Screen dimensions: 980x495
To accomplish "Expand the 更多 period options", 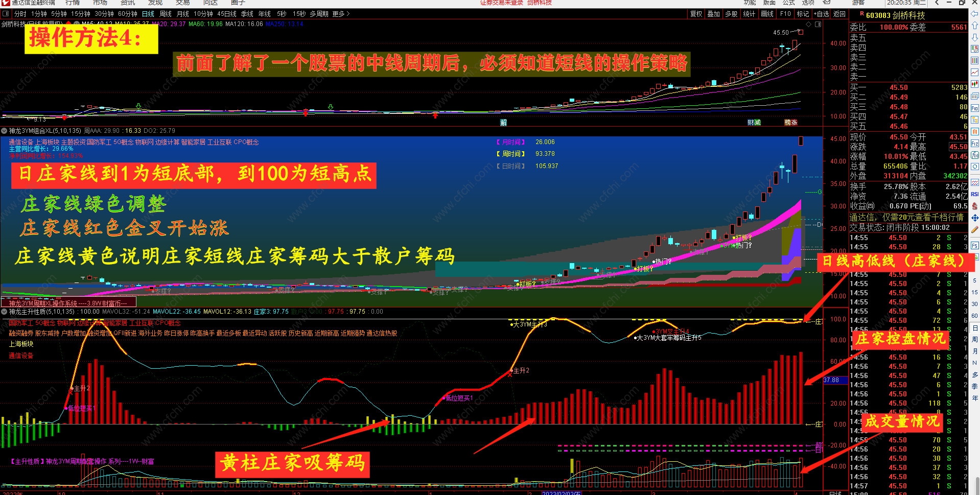I will pyautogui.click(x=341, y=14).
